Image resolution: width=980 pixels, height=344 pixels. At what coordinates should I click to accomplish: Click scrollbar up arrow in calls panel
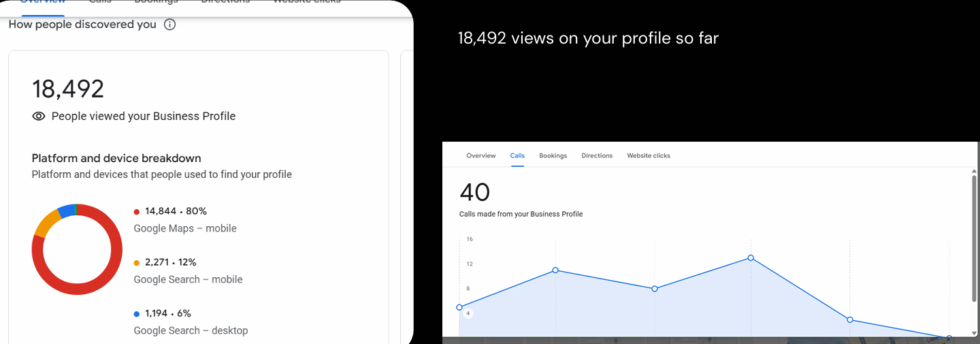(x=975, y=170)
